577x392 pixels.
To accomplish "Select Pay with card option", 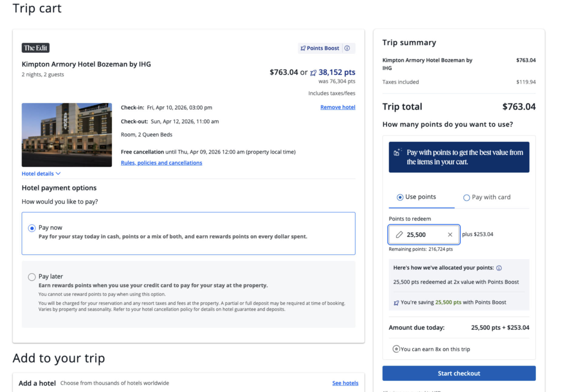I will point(467,198).
